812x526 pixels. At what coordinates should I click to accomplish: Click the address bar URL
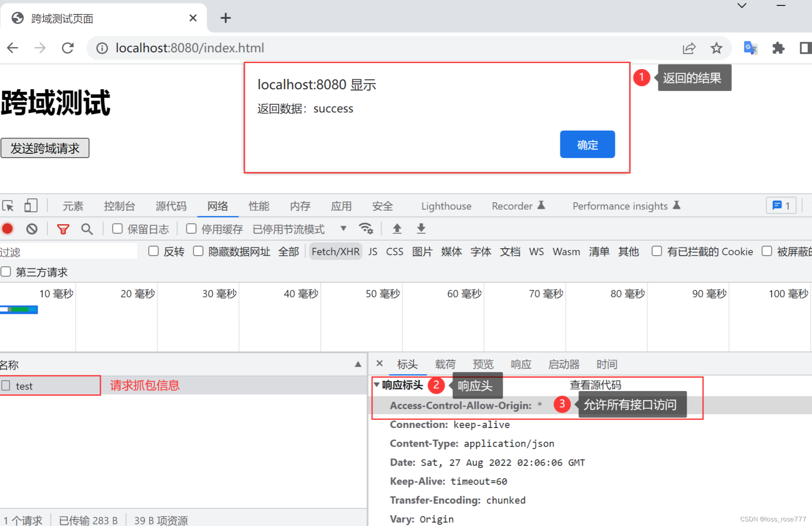190,48
